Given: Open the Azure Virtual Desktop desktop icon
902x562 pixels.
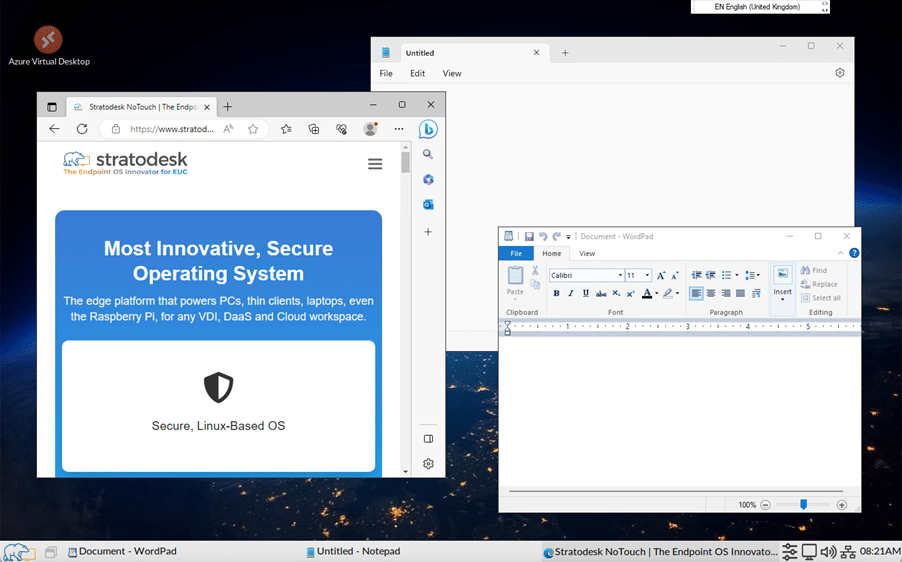Looking at the screenshot, I should pos(49,46).
